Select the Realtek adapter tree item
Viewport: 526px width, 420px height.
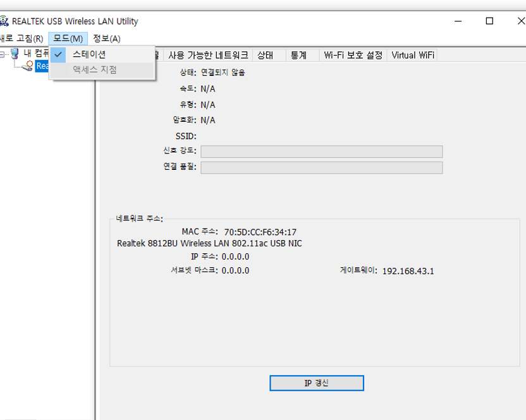tap(42, 66)
